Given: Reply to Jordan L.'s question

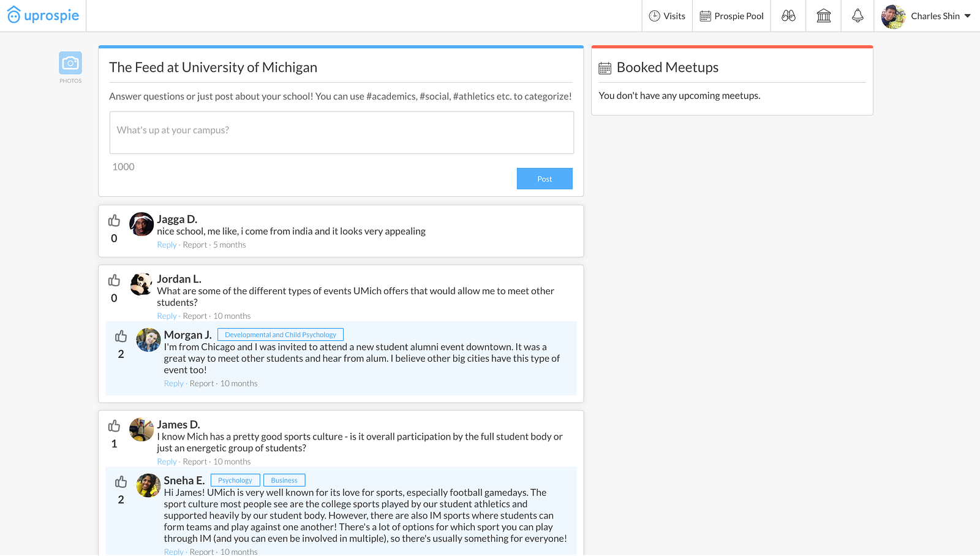Looking at the screenshot, I should coord(167,316).
